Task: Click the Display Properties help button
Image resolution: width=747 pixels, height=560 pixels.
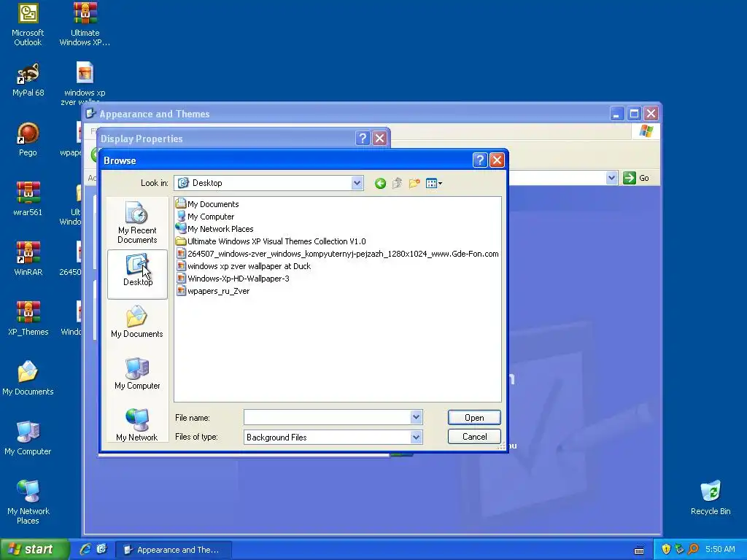Action: pyautogui.click(x=363, y=139)
